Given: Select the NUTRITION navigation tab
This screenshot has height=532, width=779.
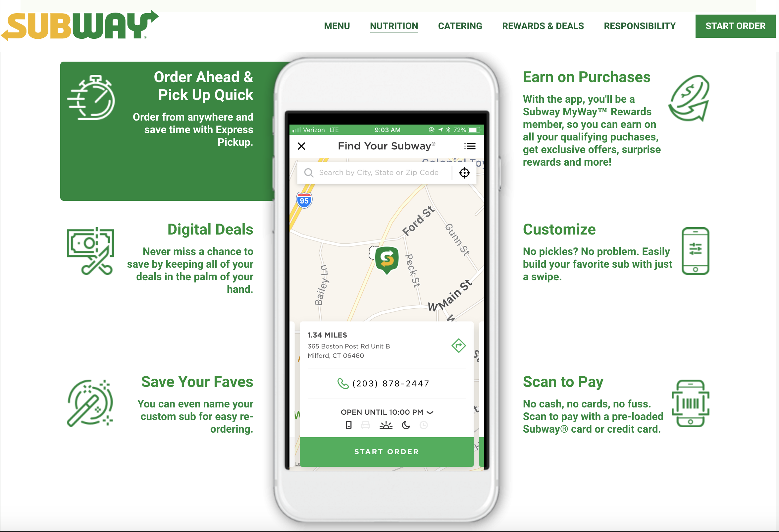Looking at the screenshot, I should (394, 26).
